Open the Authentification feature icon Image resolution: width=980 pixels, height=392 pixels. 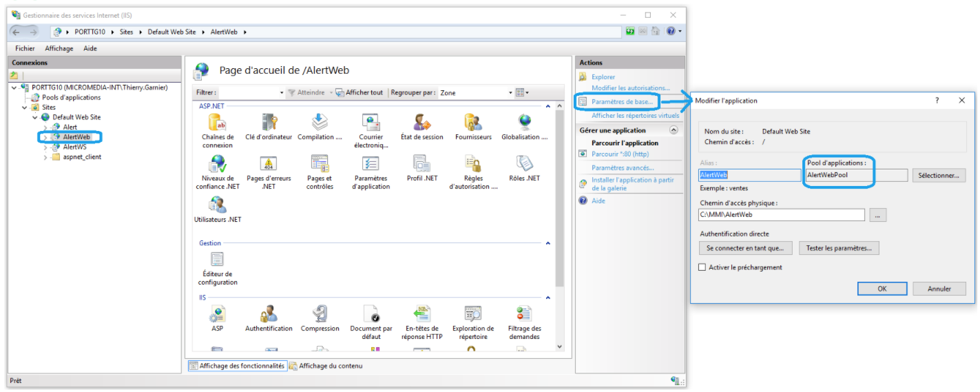(269, 315)
